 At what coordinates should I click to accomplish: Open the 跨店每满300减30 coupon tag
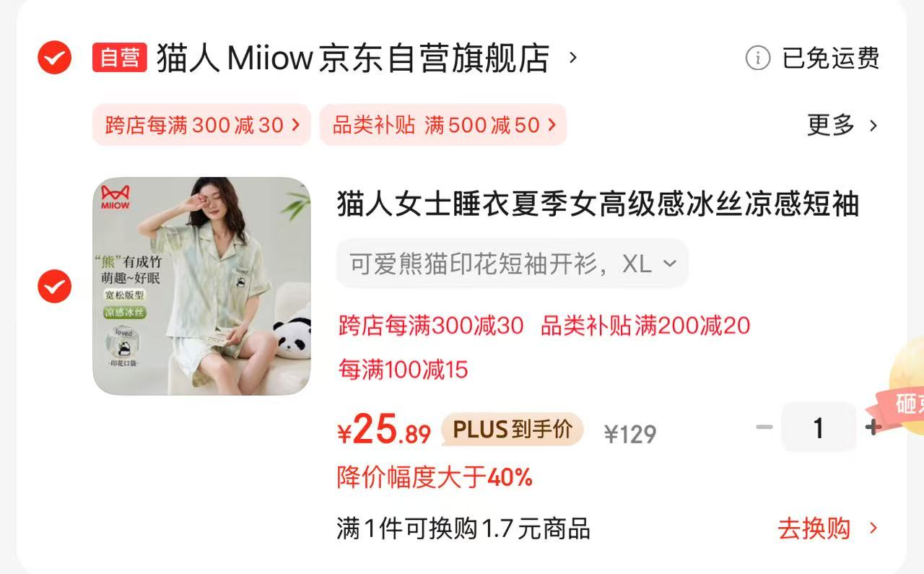tap(201, 125)
